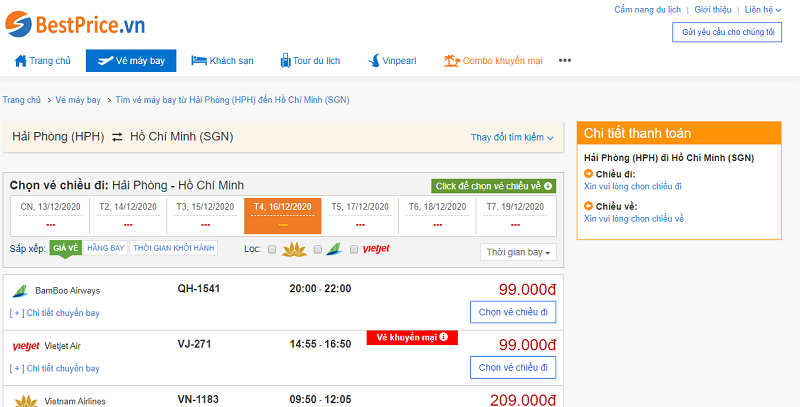Viewport: 800px width, 407px height.
Task: Open the Vé máy bay nav tab
Action: click(131, 61)
